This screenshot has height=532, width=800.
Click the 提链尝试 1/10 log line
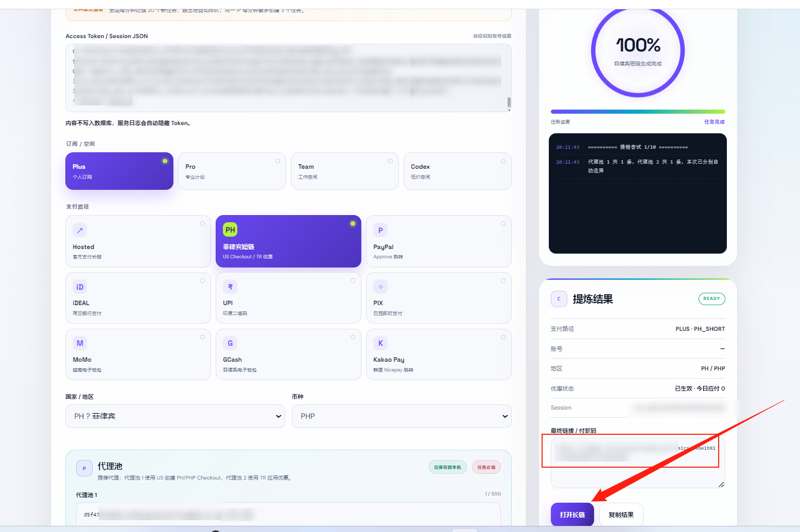638,147
